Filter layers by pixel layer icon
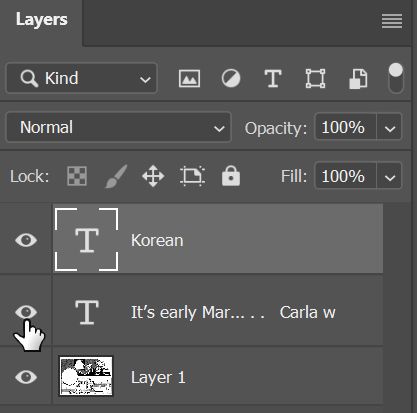The image size is (417, 413). (x=189, y=79)
